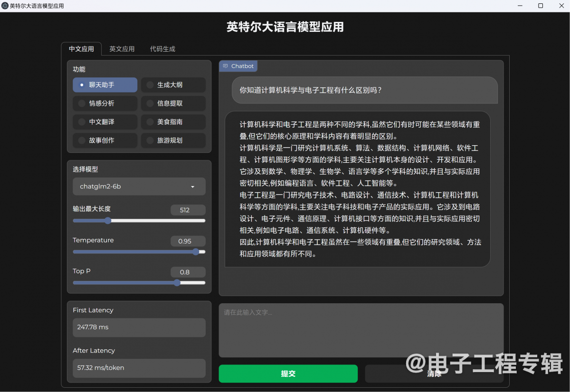
Task: Click the chatbot reply message bubble
Action: click(x=357, y=189)
